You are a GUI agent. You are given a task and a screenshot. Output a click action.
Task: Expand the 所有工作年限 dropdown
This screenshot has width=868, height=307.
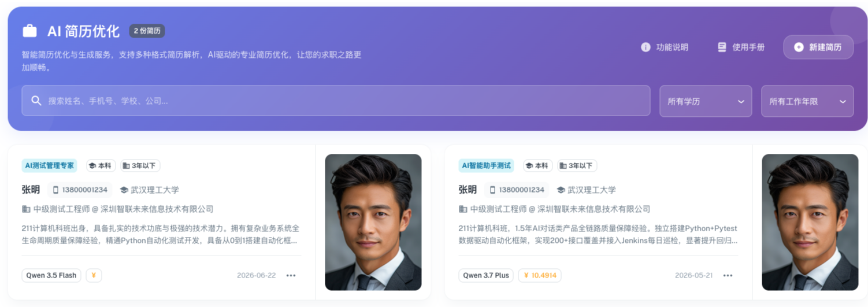click(x=807, y=101)
